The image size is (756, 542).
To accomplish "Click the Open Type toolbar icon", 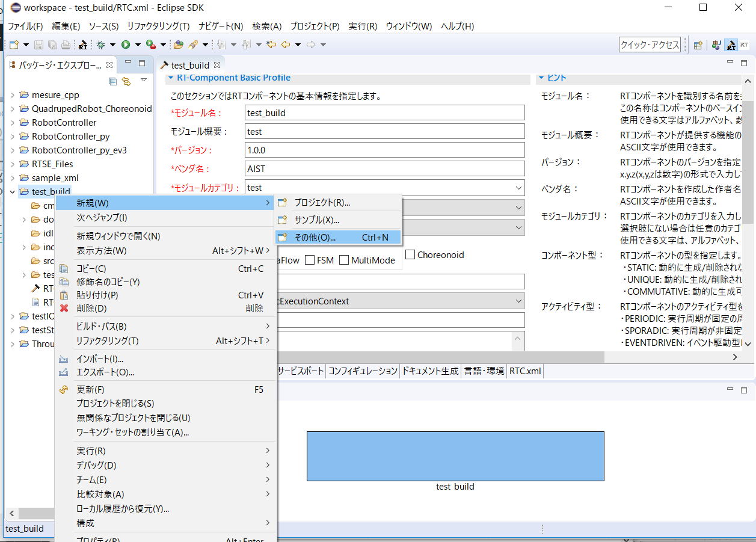I will click(x=179, y=45).
